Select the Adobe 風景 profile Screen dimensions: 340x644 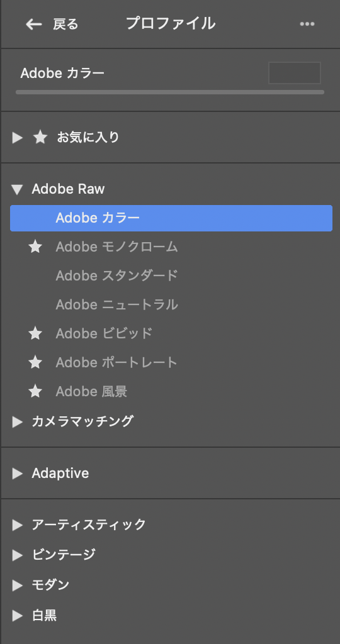pos(91,391)
